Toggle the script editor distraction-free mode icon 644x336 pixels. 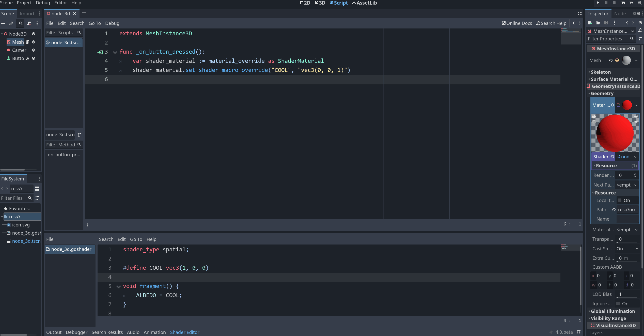click(579, 13)
